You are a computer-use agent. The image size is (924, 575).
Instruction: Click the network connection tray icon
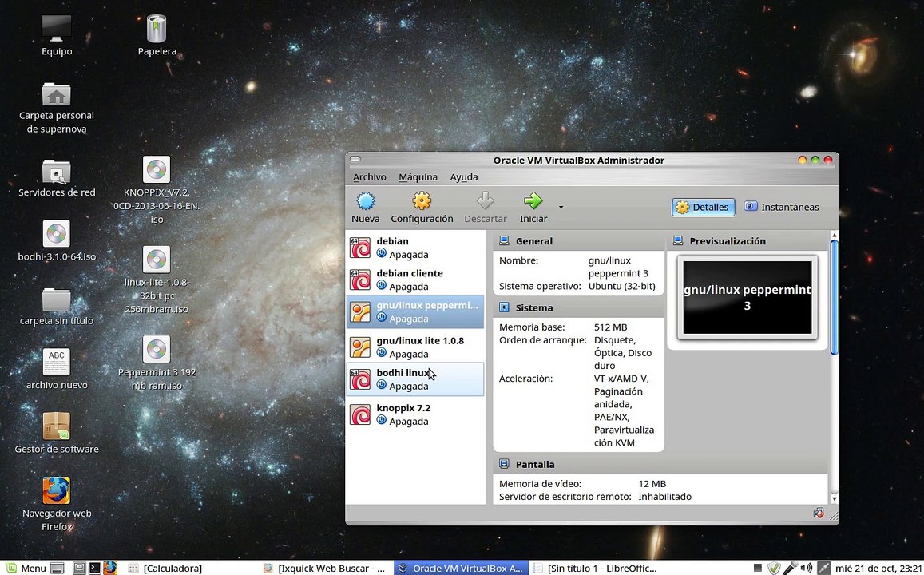824,568
